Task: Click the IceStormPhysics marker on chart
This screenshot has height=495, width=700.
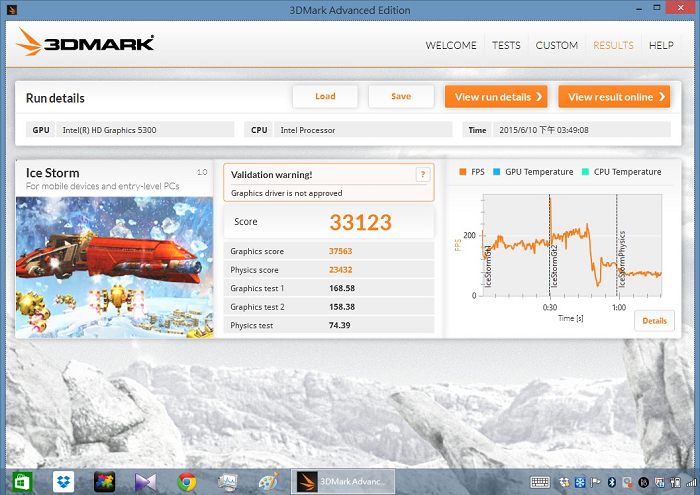Action: click(621, 260)
